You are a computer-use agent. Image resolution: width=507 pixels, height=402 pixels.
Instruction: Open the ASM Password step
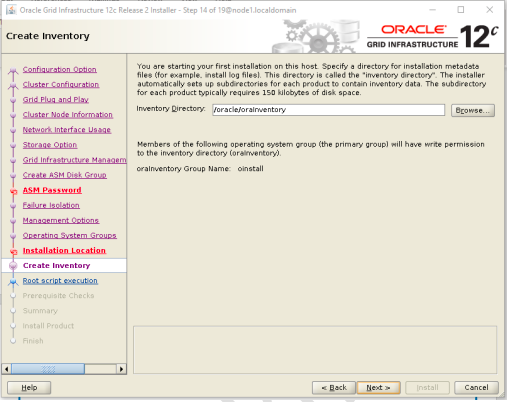pyautogui.click(x=52, y=190)
